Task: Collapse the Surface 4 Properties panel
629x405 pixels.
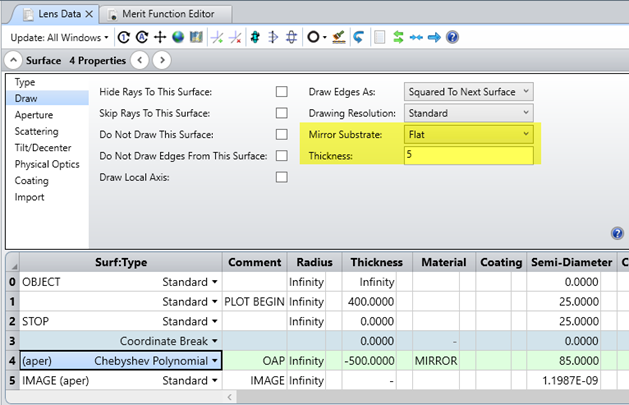Action: (x=13, y=61)
